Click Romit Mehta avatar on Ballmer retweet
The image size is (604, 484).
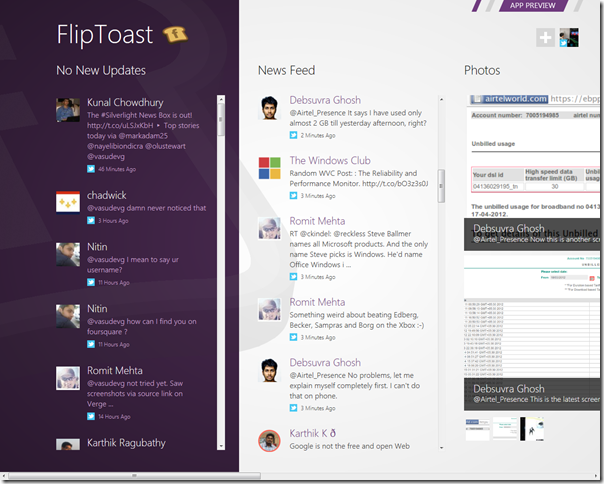[270, 229]
